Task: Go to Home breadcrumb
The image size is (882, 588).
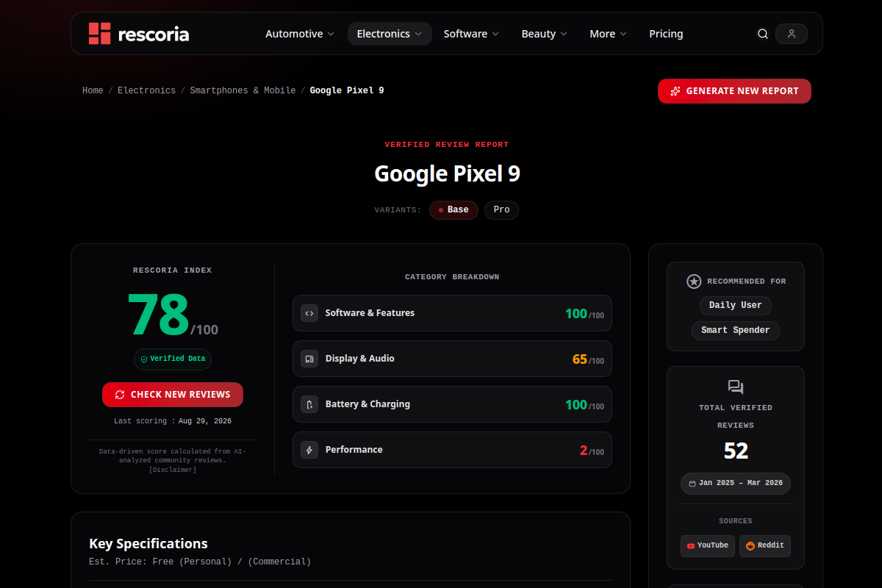Action: coord(93,90)
